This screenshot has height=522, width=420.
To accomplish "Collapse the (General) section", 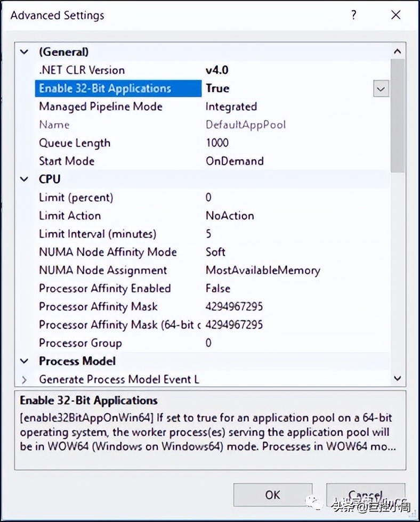I will (x=24, y=52).
